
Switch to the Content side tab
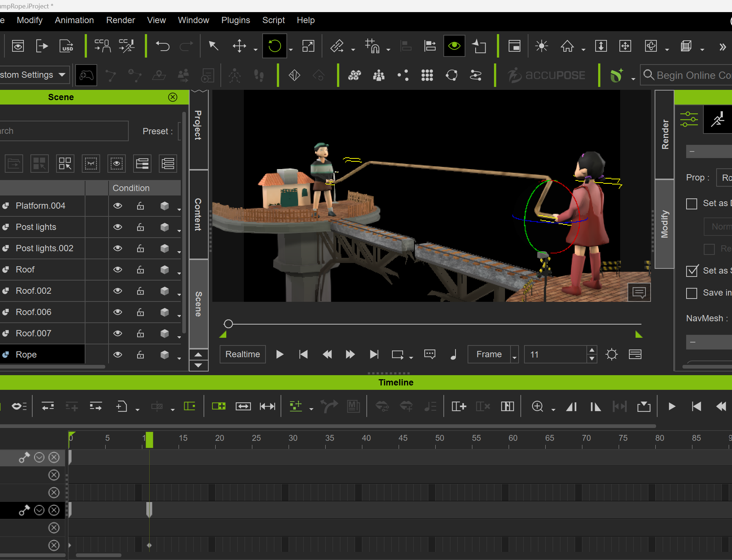pos(198,215)
